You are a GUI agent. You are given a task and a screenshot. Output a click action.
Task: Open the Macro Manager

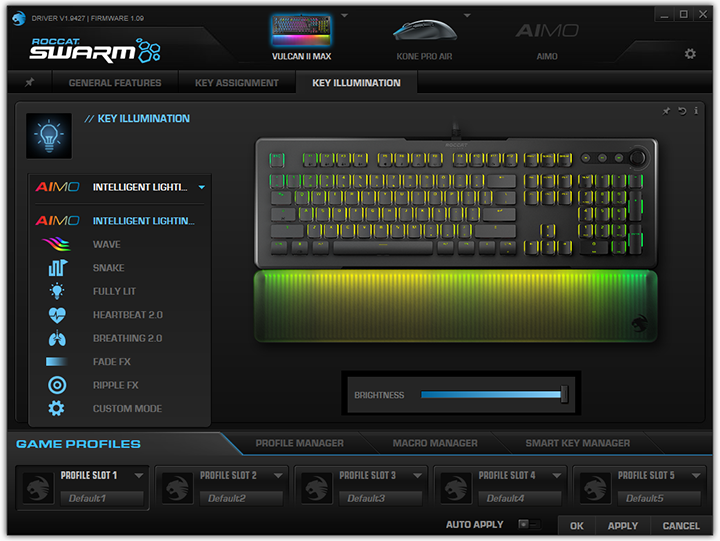(x=434, y=443)
